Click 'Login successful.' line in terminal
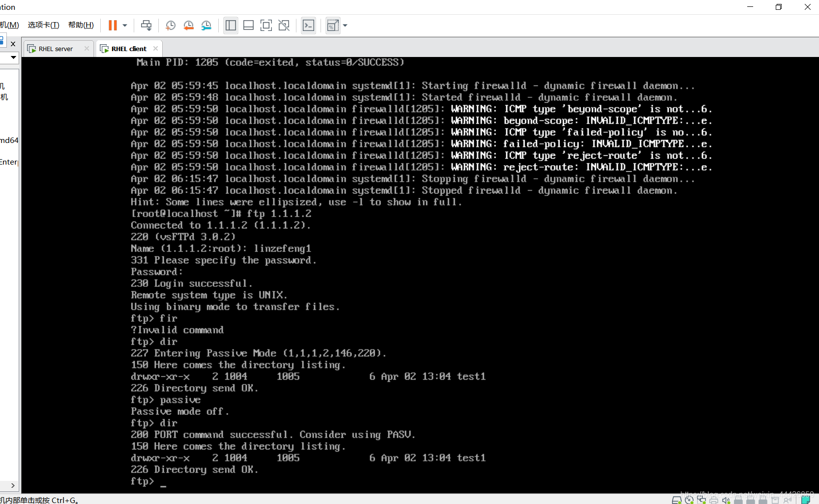The height and width of the screenshot is (504, 819). click(192, 283)
